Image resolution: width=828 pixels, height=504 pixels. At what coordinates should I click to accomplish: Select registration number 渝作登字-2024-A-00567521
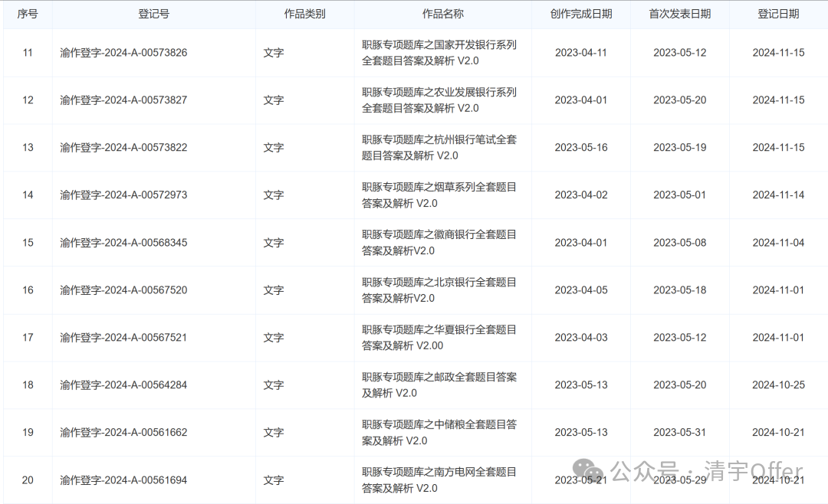(123, 338)
